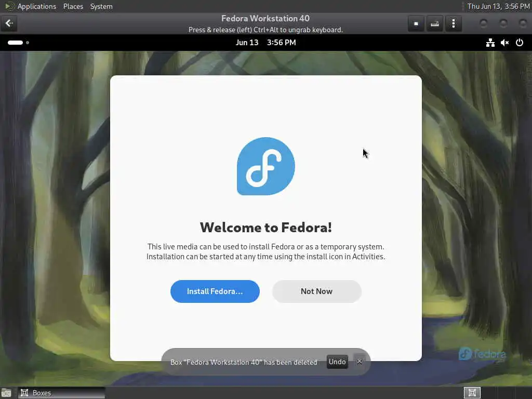The image size is (532, 399).
Task: Open the keyboard shortcuts sender icon
Action: [x=435, y=24]
